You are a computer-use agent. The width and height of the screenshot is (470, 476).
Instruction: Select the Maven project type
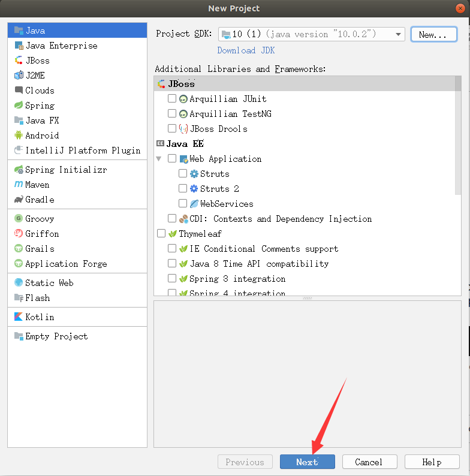(77, 185)
